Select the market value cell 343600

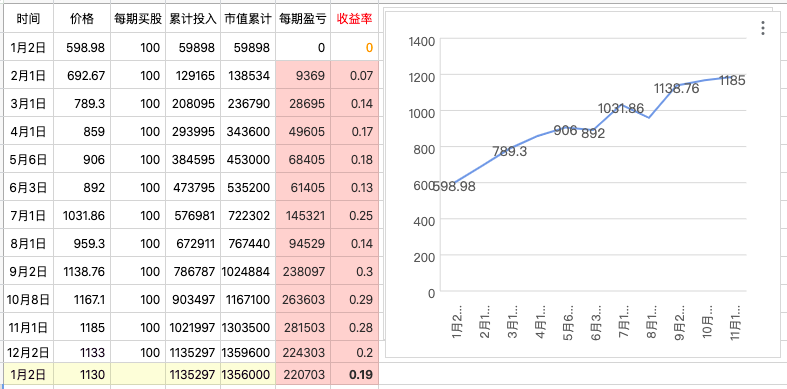pos(247,132)
